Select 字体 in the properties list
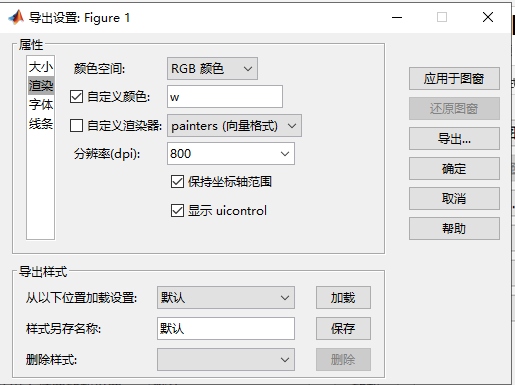The width and height of the screenshot is (515, 385). coord(41,105)
